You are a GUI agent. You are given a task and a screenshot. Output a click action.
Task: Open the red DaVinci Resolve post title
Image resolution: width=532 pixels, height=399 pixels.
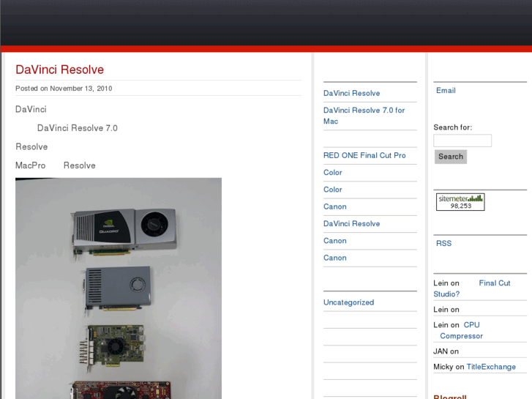pos(59,70)
